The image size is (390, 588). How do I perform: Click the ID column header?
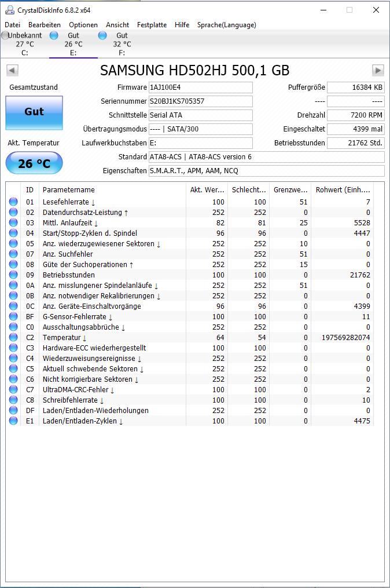(x=30, y=190)
